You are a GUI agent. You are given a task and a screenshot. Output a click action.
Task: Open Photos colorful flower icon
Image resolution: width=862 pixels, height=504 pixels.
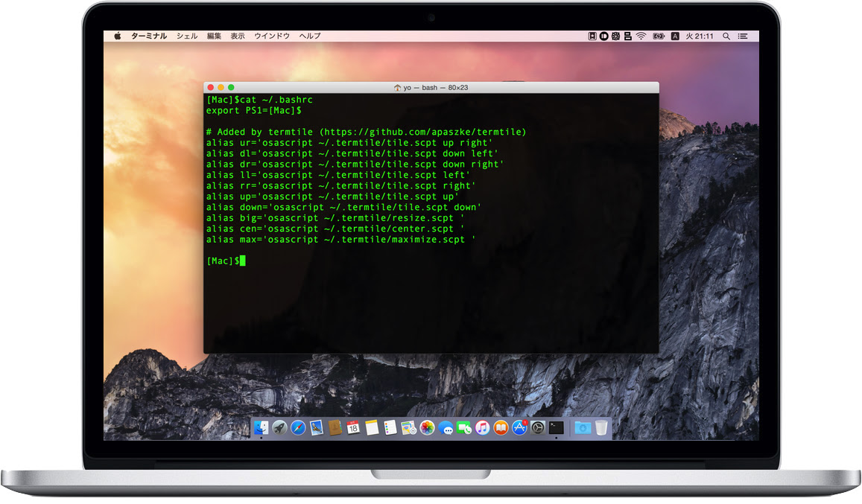(427, 427)
